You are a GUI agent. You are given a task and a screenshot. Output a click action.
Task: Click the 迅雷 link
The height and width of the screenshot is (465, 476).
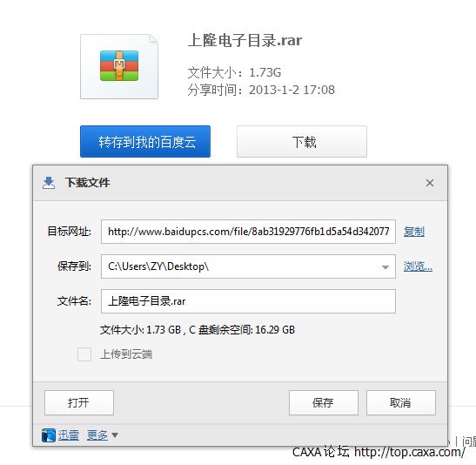click(x=68, y=435)
